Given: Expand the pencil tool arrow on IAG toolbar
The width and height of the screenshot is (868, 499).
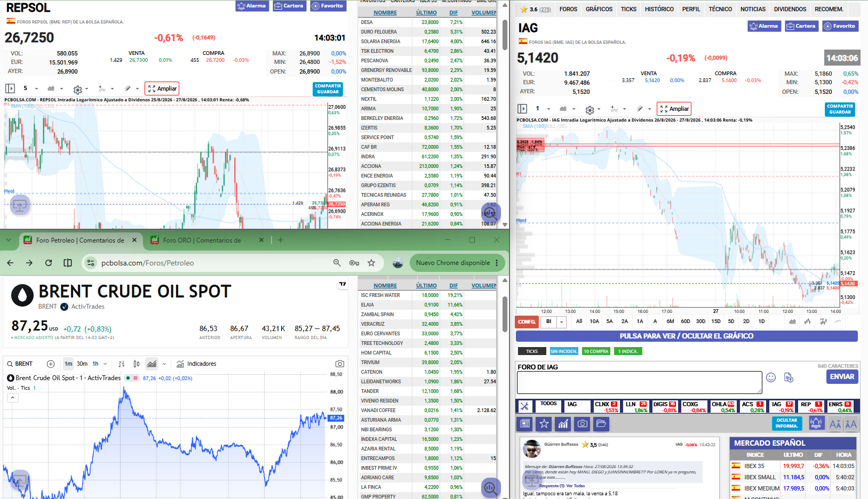Looking at the screenshot, I should pos(649,109).
